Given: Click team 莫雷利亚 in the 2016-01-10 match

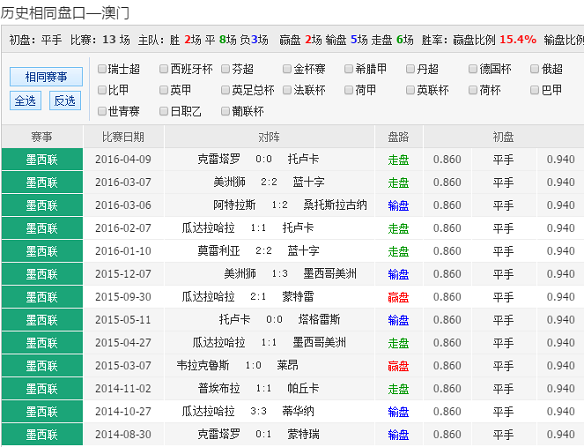Looking at the screenshot, I should [219, 251].
